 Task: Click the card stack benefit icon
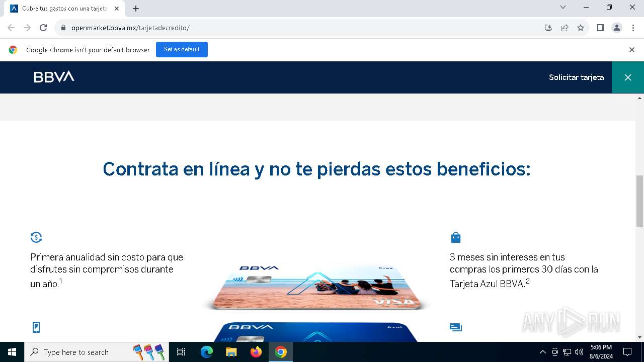(x=456, y=327)
